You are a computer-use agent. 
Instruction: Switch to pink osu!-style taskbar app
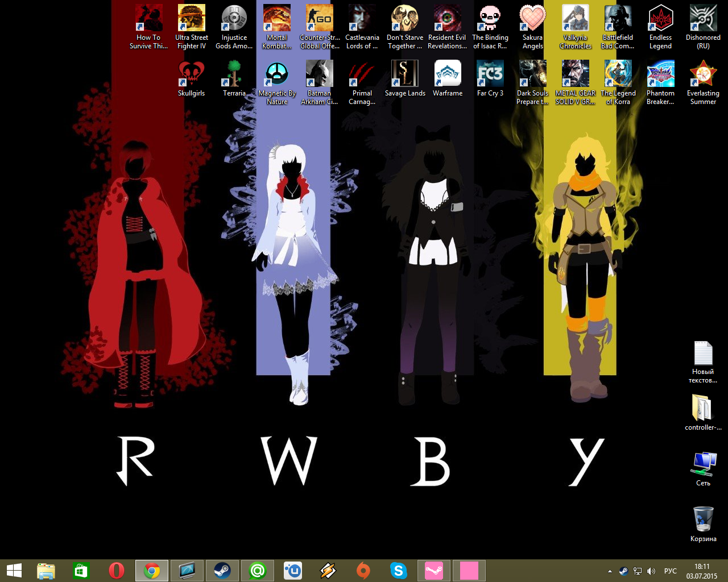(x=434, y=571)
